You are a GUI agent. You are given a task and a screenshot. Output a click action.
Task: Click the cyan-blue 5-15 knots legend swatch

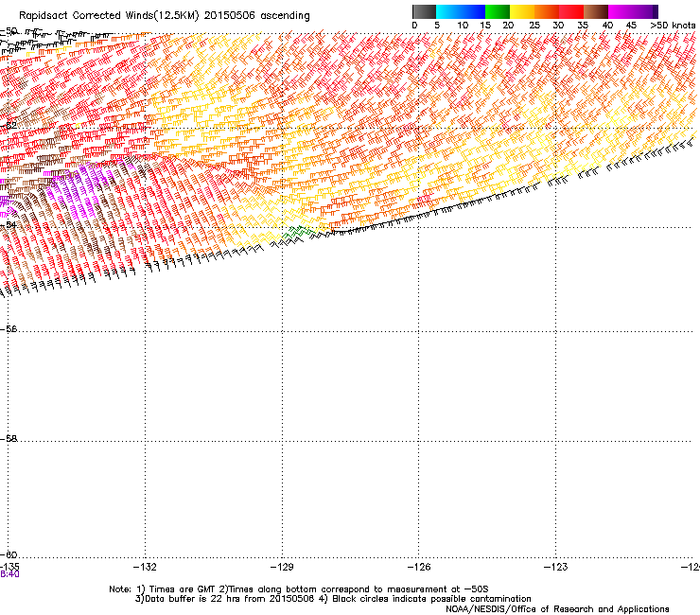(x=461, y=11)
